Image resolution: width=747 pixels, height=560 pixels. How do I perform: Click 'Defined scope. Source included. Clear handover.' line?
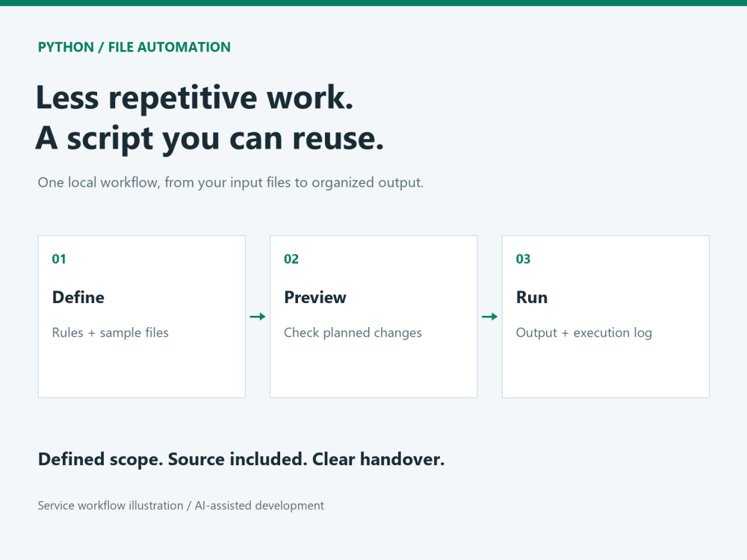(x=241, y=459)
